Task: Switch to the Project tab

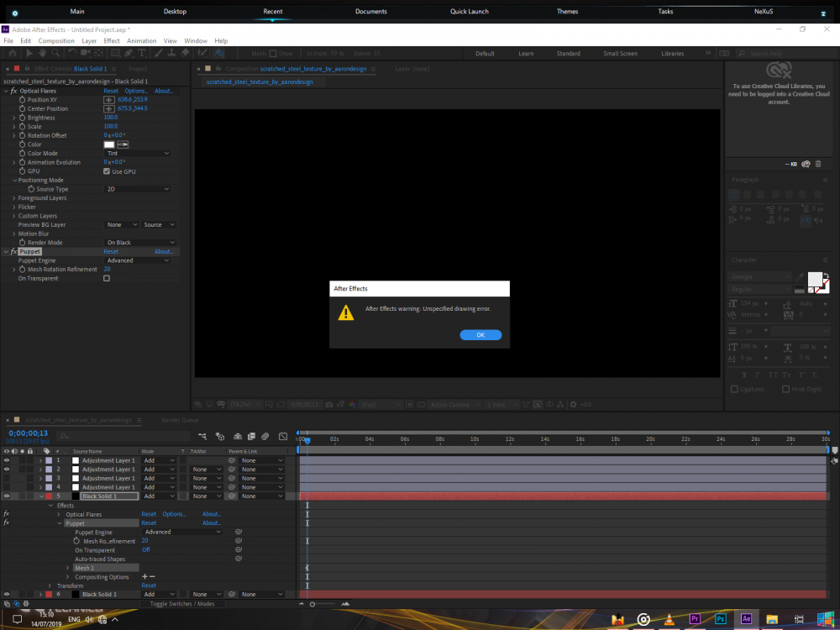Action: pyautogui.click(x=138, y=69)
